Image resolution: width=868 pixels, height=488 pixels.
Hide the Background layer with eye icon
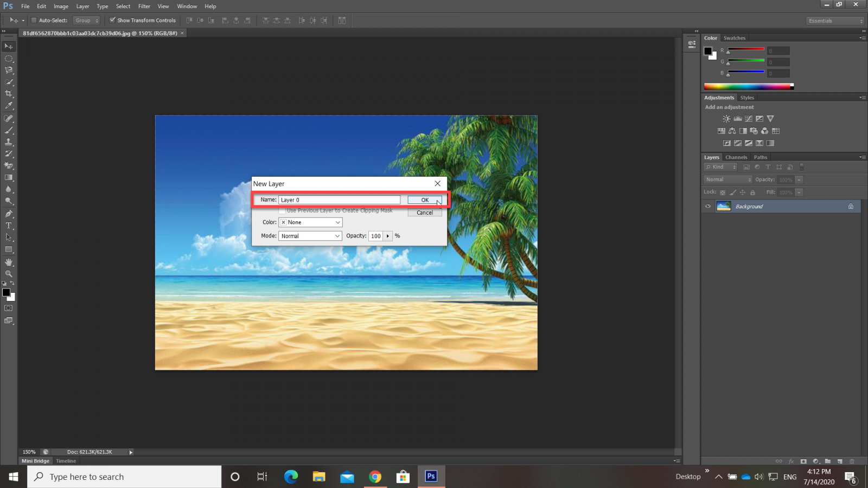click(x=708, y=207)
